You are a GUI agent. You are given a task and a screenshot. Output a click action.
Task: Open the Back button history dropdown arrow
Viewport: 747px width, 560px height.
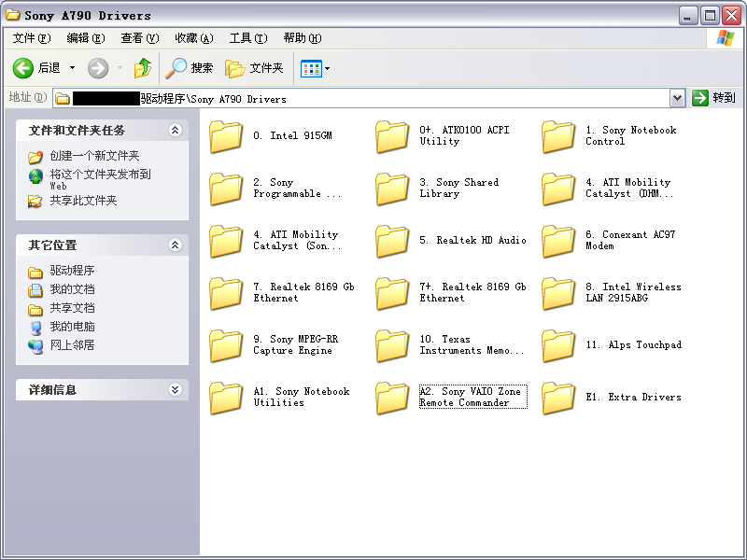[73, 68]
